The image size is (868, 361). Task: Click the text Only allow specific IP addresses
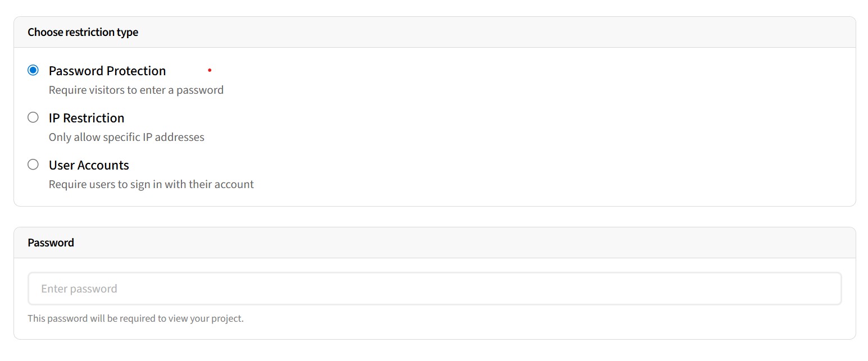coord(126,136)
